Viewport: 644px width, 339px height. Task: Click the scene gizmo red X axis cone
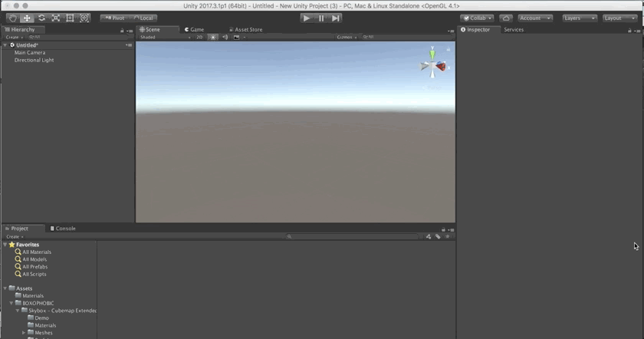[441, 66]
